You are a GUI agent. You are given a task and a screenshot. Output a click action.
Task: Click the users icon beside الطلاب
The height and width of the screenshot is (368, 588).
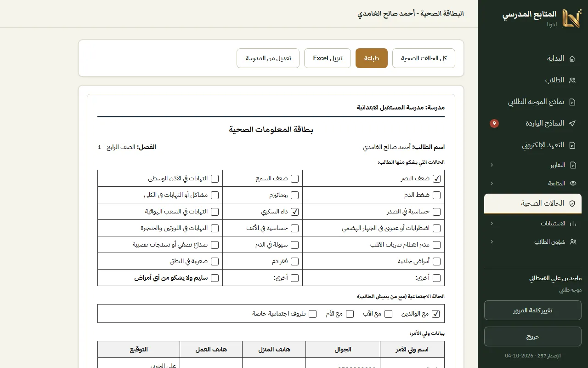(572, 80)
